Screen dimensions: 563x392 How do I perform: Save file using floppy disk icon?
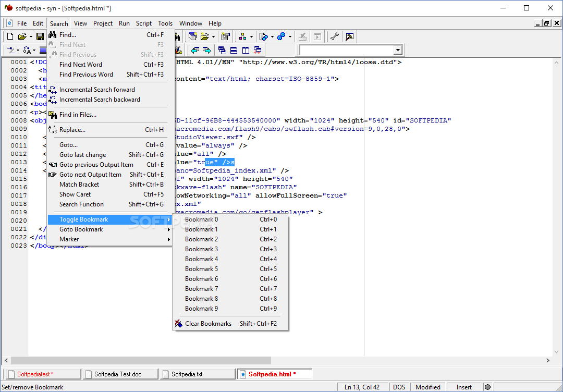coord(40,36)
